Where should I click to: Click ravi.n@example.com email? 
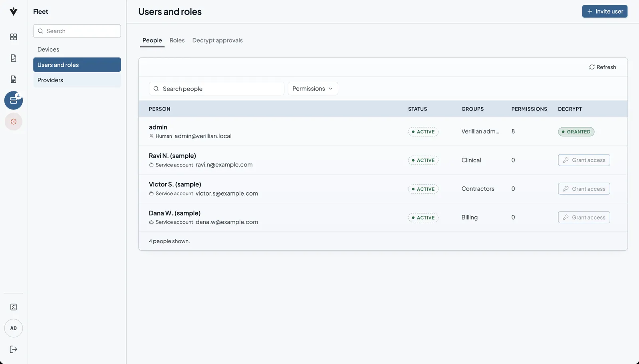coord(224,165)
